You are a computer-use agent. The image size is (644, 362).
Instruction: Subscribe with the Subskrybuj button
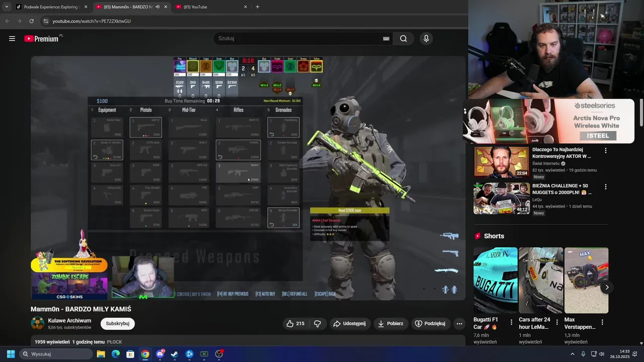[118, 324]
